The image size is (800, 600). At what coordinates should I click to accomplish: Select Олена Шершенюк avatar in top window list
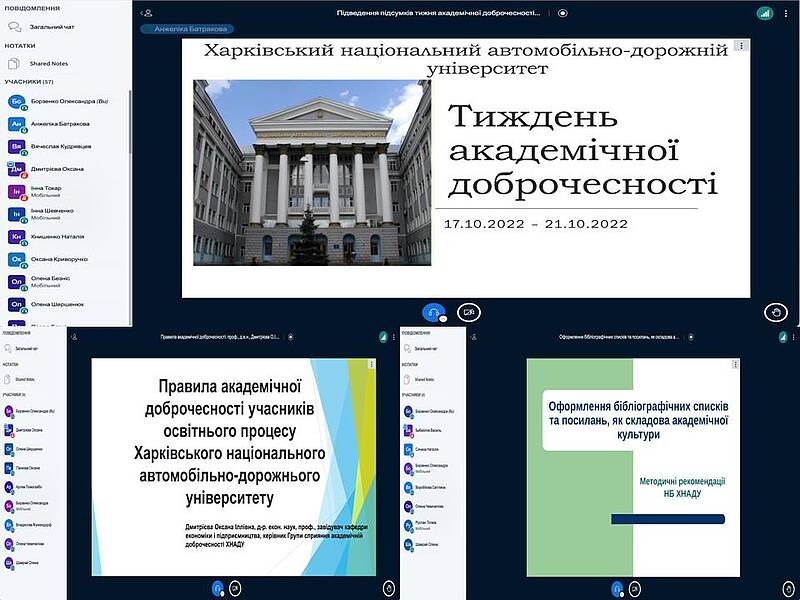[x=16, y=304]
